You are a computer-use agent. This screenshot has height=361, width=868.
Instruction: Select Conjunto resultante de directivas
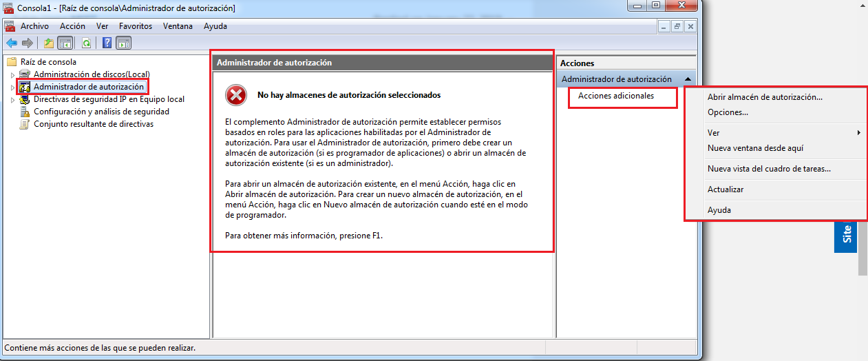pyautogui.click(x=94, y=124)
